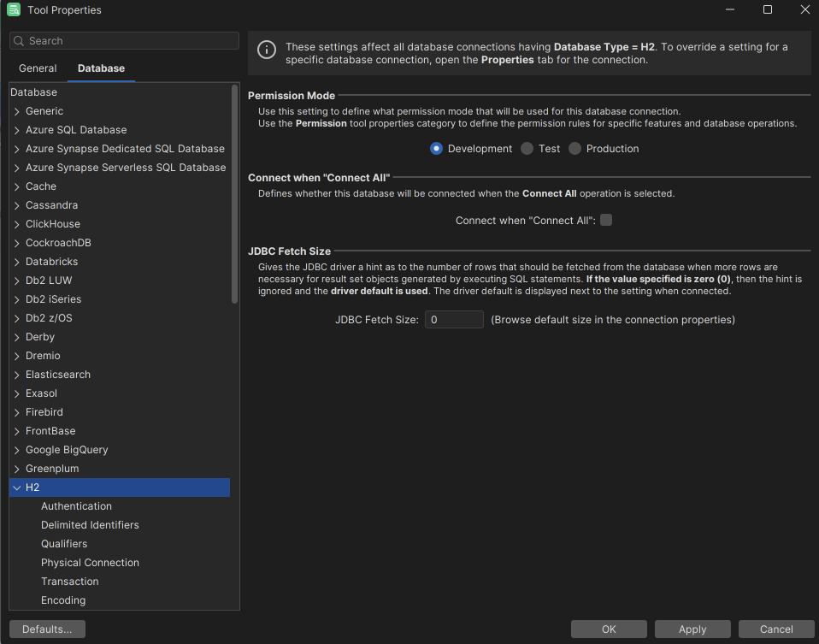Click the info icon above the settings description
This screenshot has width=819, height=644.
point(266,50)
